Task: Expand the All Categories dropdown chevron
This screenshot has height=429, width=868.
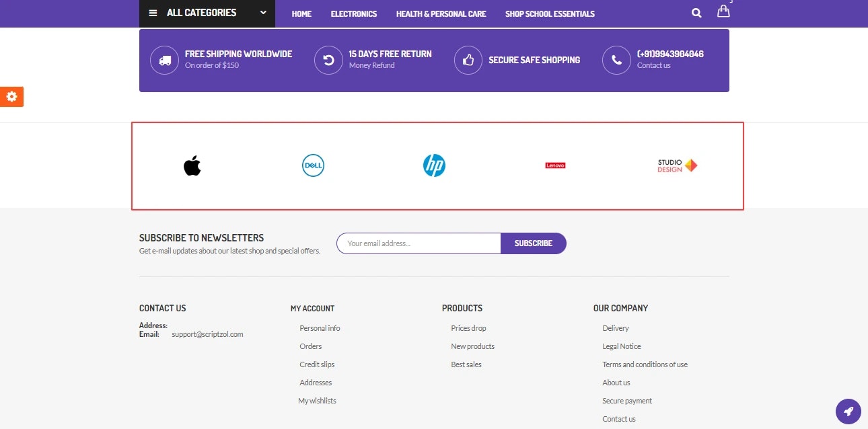Action: (263, 12)
